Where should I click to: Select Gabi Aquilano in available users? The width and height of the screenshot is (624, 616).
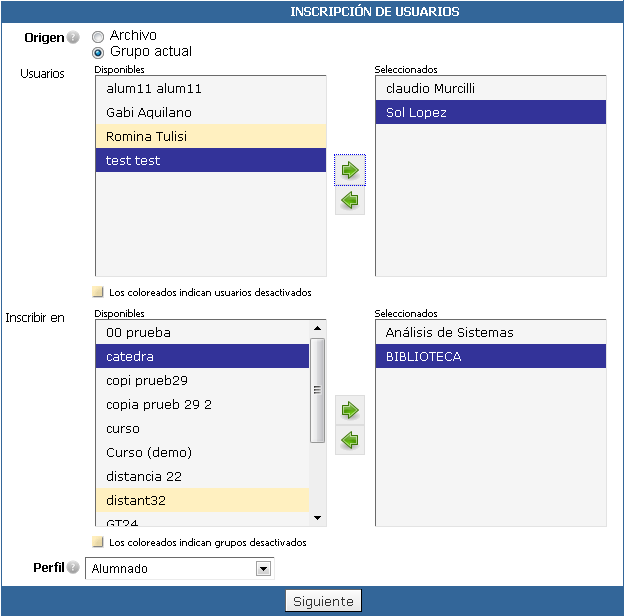(211, 112)
